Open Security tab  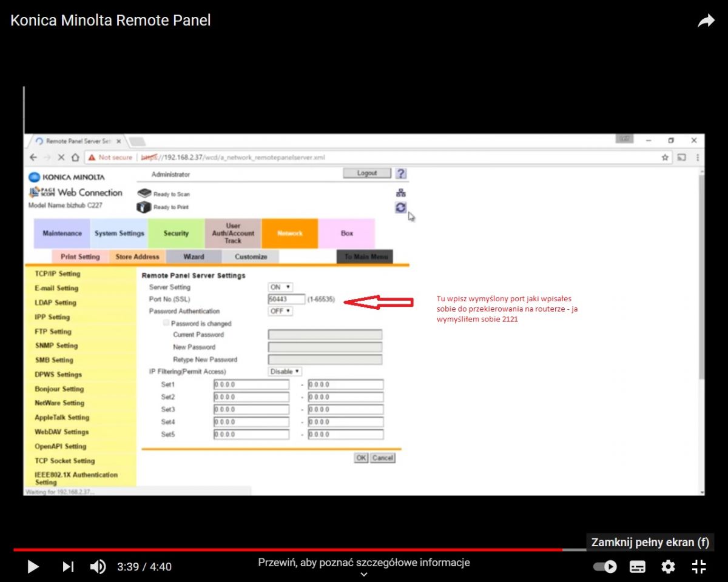click(176, 233)
